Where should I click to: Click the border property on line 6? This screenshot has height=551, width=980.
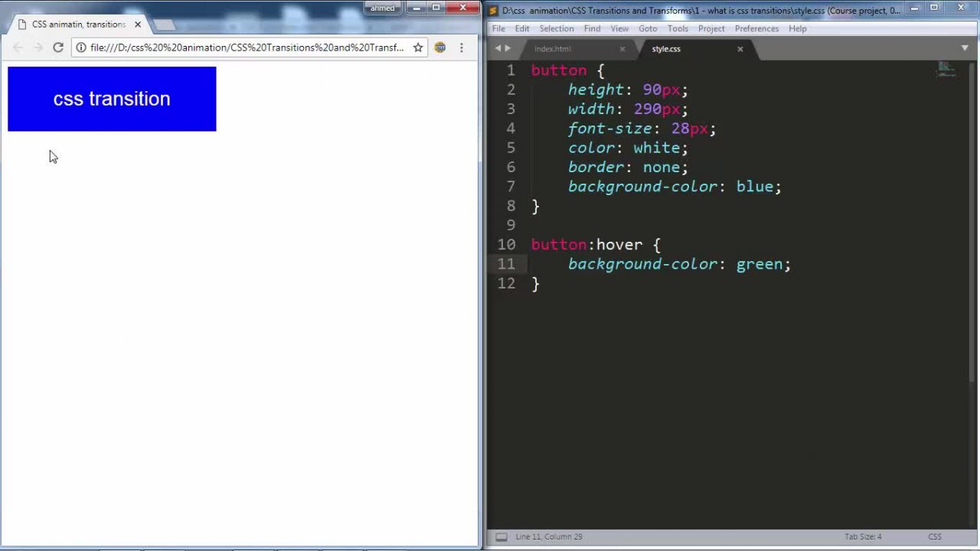coord(596,167)
